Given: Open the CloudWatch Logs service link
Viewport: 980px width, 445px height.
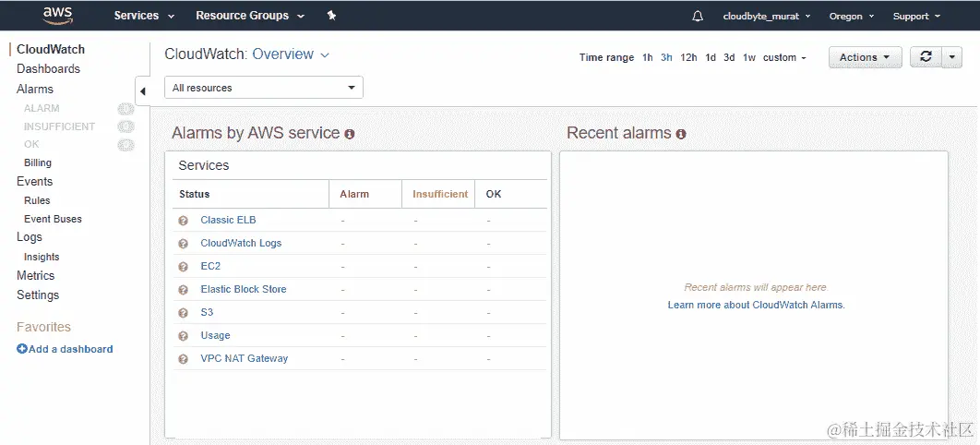Looking at the screenshot, I should tap(241, 243).
